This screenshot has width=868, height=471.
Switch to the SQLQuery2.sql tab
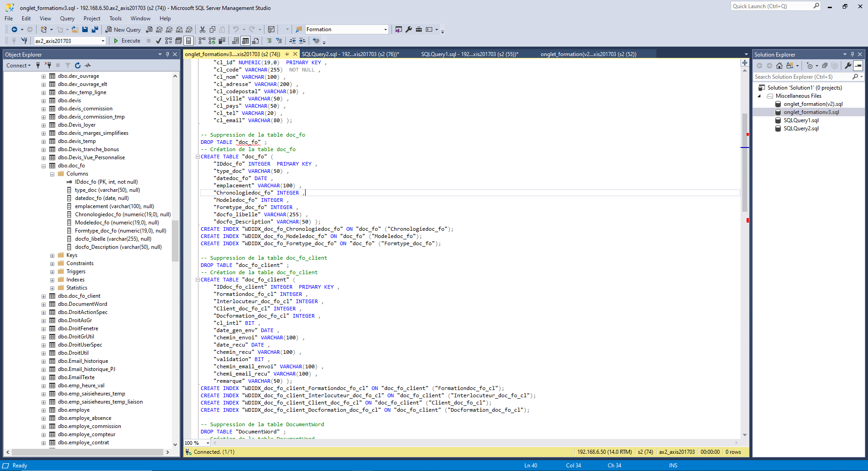[350, 54]
